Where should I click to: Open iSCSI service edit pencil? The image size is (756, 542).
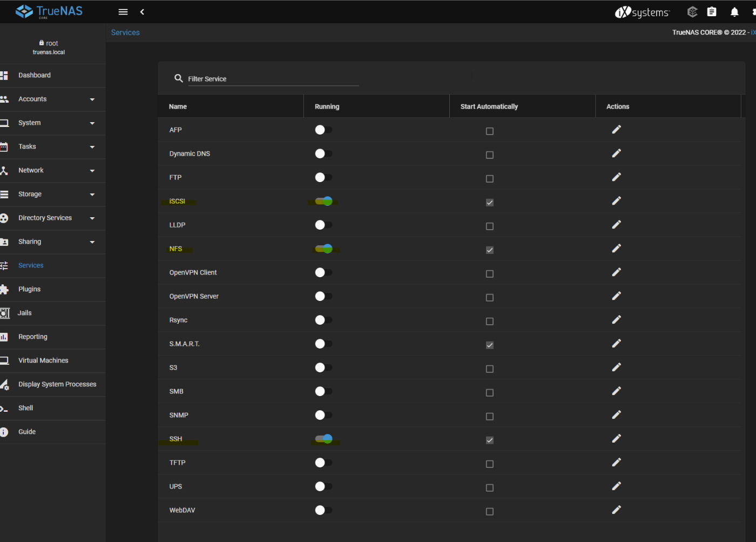tap(617, 201)
